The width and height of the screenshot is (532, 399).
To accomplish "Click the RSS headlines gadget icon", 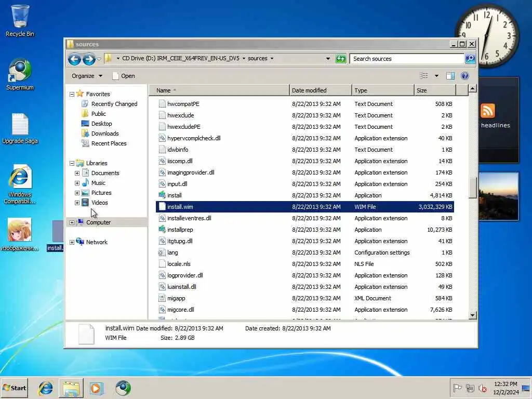I will (487, 111).
